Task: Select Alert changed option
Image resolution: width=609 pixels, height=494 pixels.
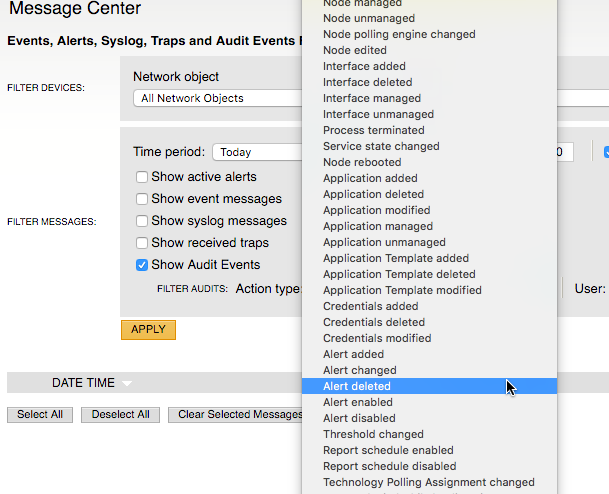Action: click(x=429, y=370)
